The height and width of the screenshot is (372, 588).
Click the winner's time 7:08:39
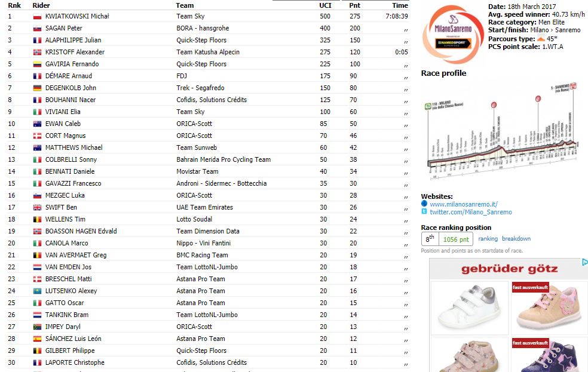pos(397,16)
